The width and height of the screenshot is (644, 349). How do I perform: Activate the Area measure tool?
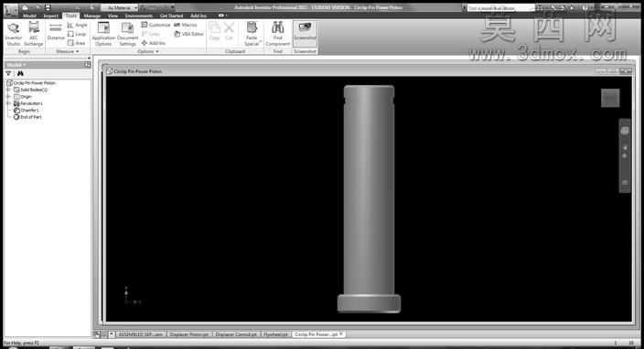pyautogui.click(x=77, y=43)
